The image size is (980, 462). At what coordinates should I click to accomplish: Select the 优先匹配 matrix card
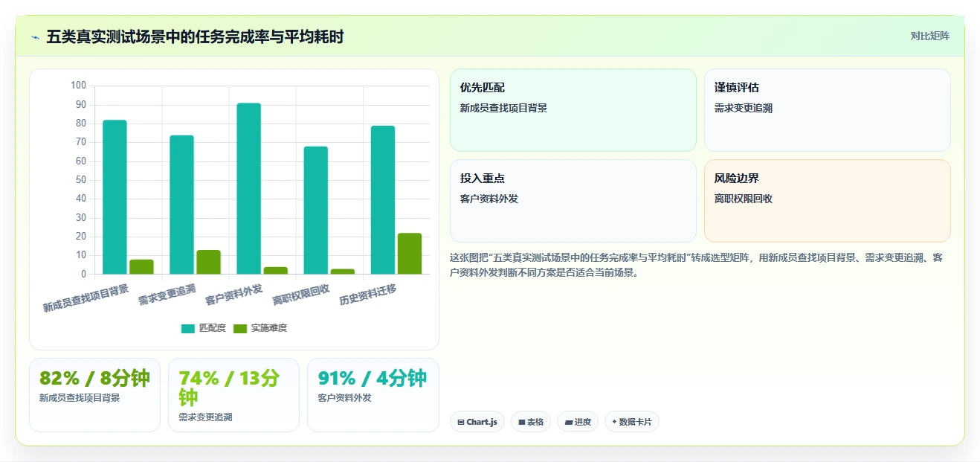(x=573, y=110)
